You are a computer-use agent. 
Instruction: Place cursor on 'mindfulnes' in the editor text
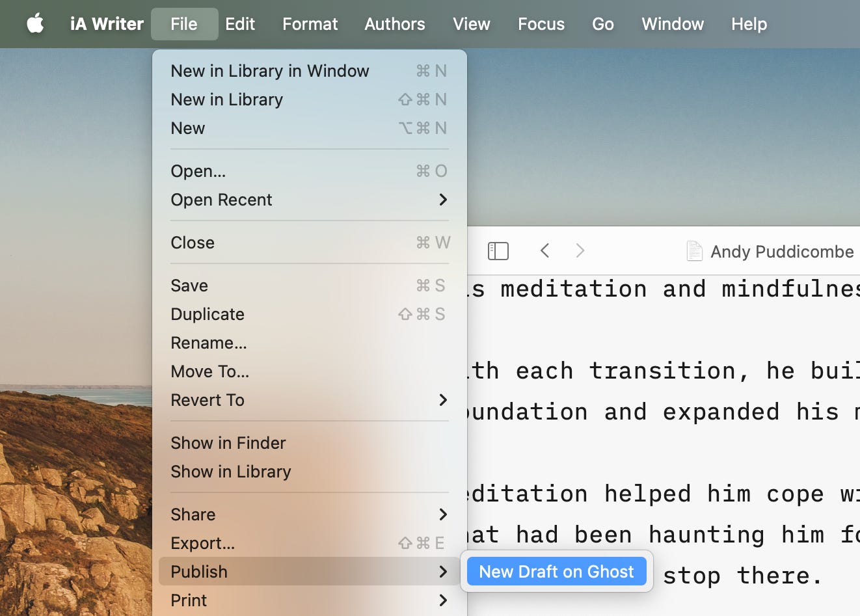click(790, 289)
